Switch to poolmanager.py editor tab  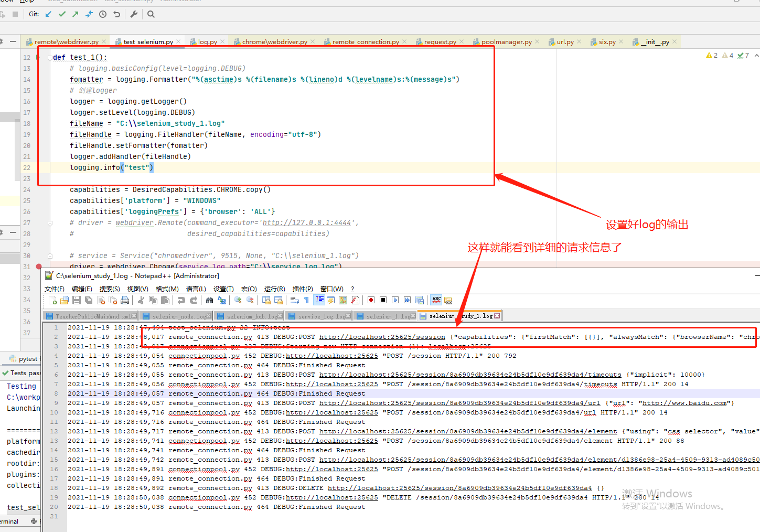[506, 42]
